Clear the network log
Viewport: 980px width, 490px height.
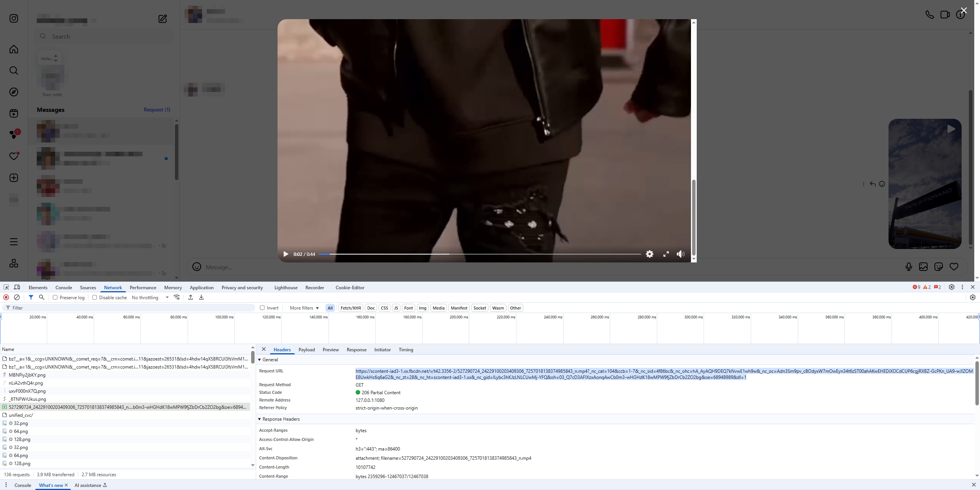(x=17, y=297)
